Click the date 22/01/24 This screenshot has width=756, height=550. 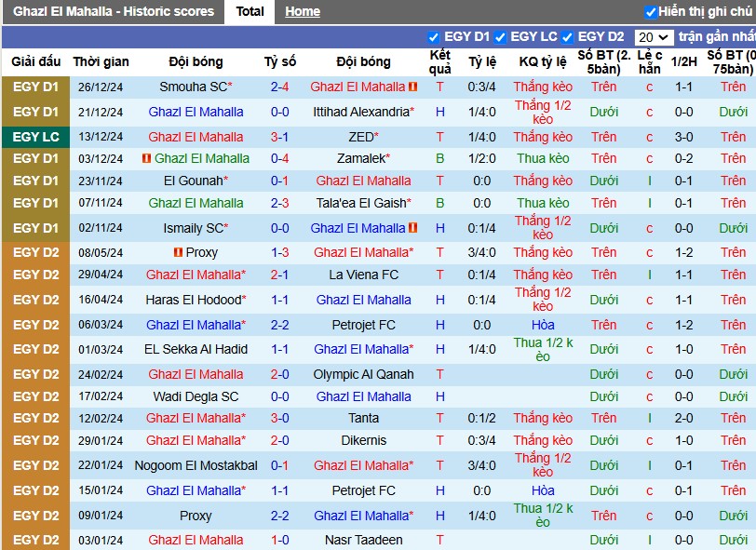pyautogui.click(x=101, y=465)
